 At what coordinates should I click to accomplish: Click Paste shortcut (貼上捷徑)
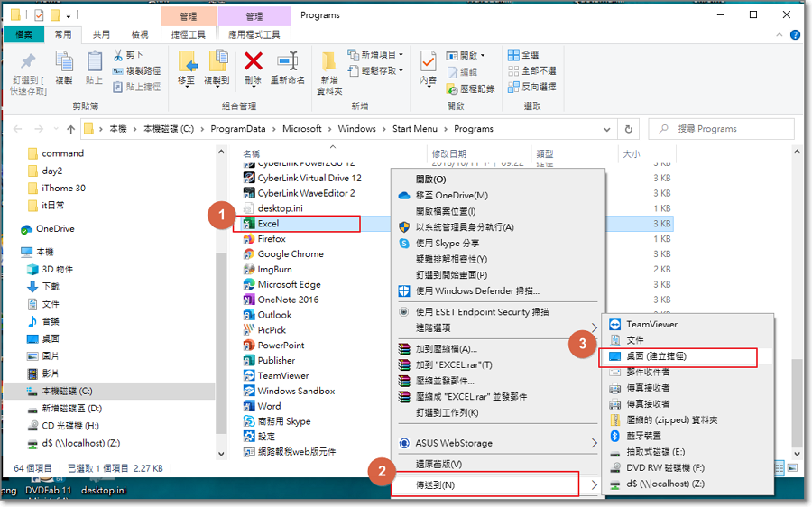point(137,87)
